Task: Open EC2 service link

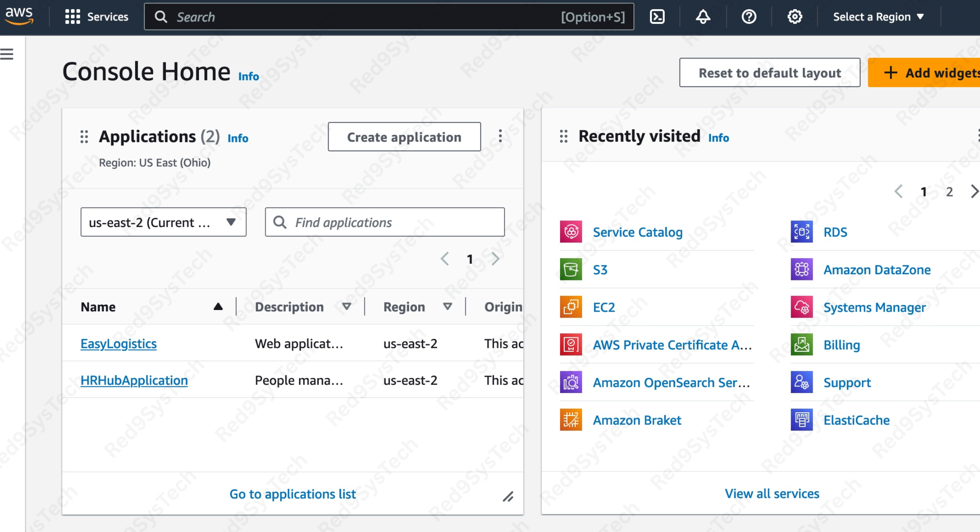Action: (604, 307)
